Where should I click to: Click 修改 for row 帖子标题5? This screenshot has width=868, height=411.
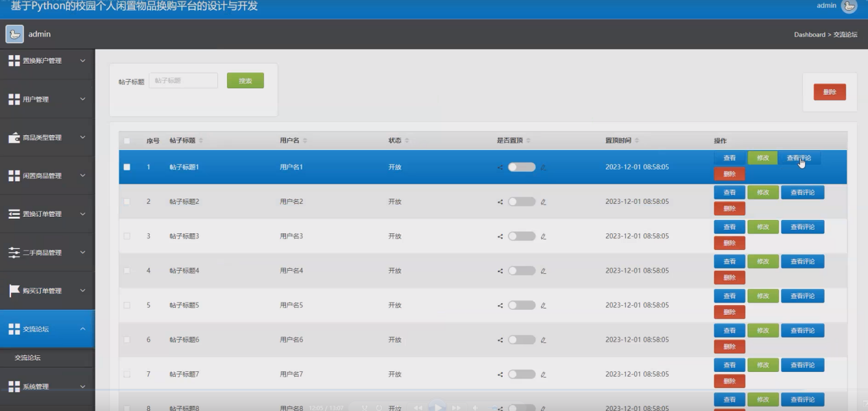(763, 295)
